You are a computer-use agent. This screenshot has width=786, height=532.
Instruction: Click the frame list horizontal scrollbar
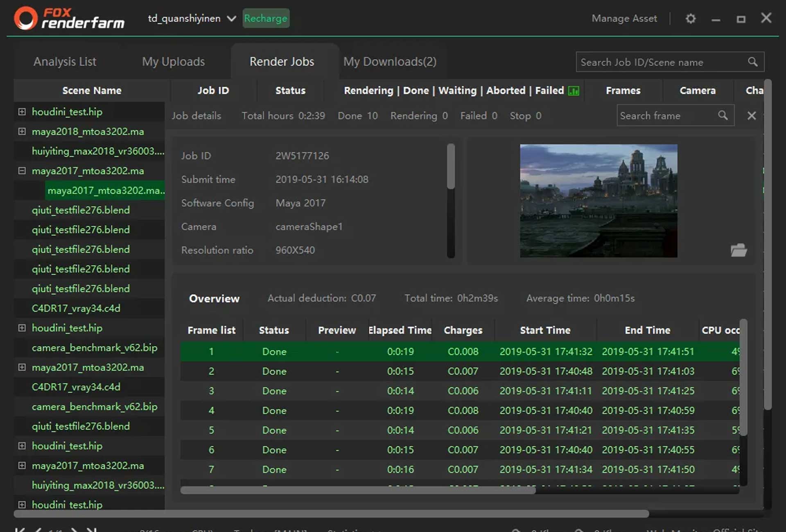(358, 490)
